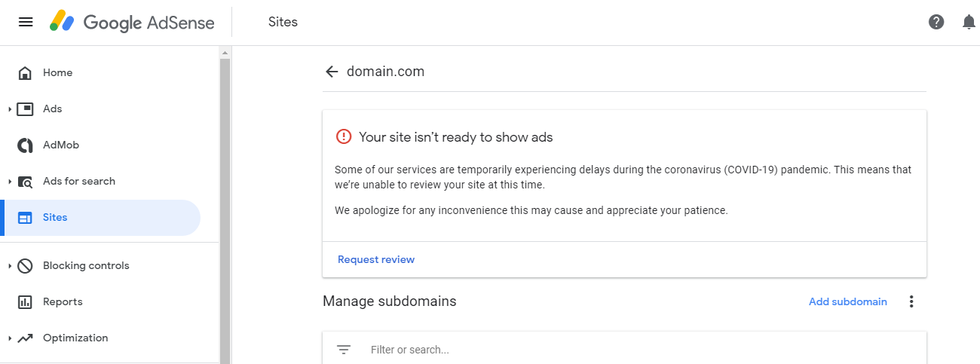Viewport: 980px width, 364px height.
Task: Click the Reports chart icon
Action: click(x=25, y=302)
